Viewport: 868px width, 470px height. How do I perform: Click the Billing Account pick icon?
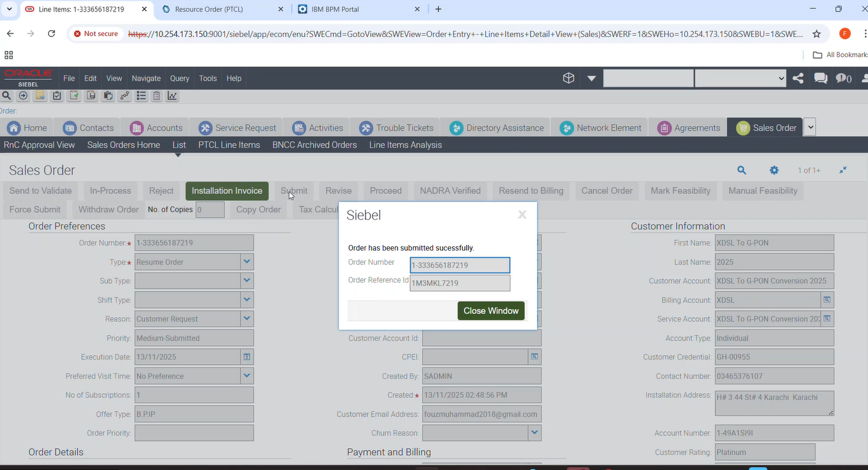[x=827, y=300]
